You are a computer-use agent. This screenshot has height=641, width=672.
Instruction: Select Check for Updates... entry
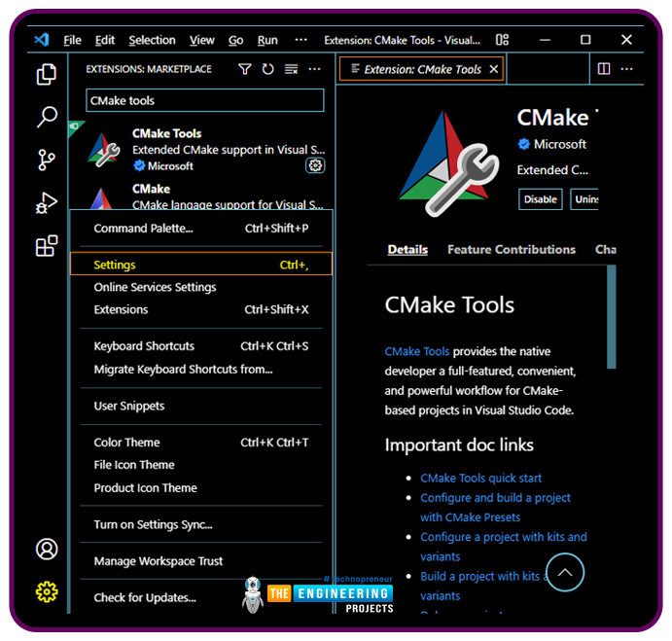point(201,597)
